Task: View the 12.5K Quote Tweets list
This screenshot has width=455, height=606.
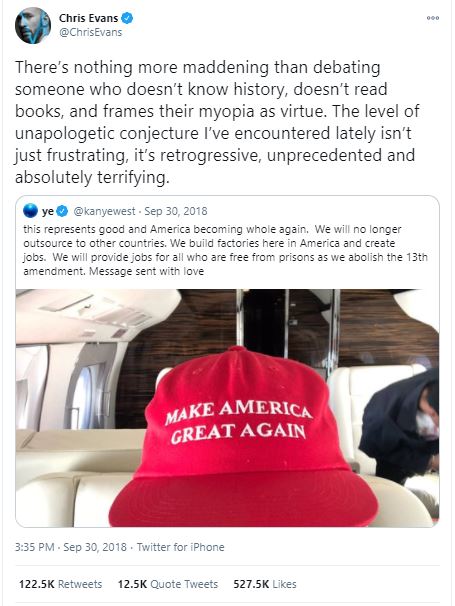Action: point(168,584)
